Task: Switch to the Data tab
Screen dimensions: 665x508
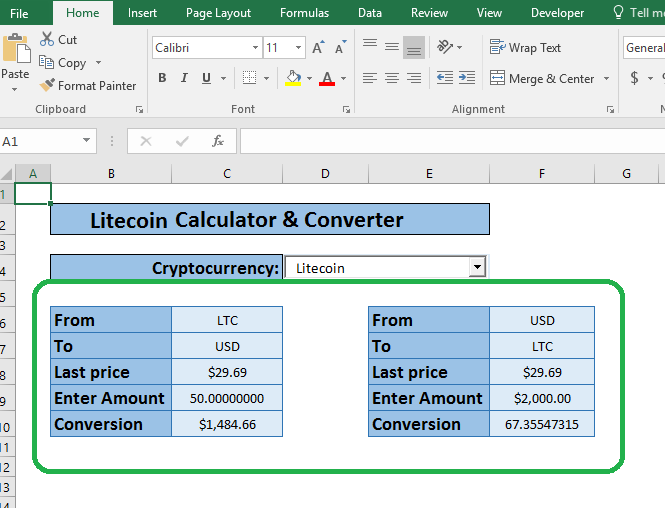Action: (x=370, y=13)
